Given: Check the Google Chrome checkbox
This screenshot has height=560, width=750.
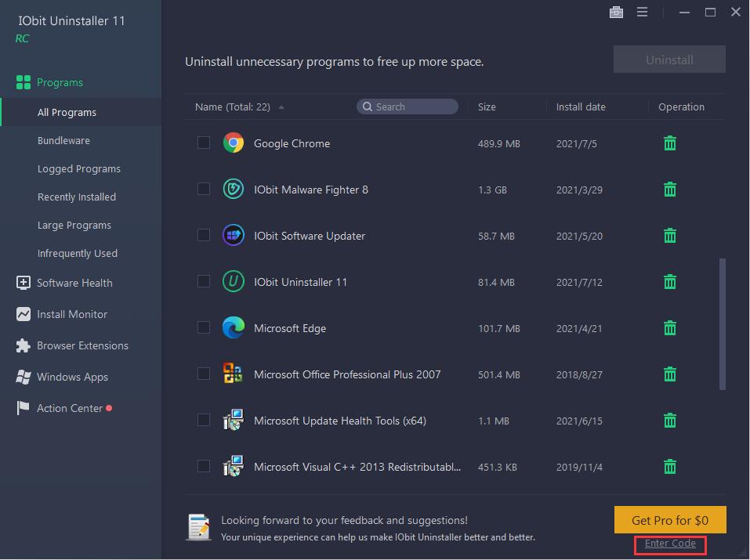Looking at the screenshot, I should point(204,143).
